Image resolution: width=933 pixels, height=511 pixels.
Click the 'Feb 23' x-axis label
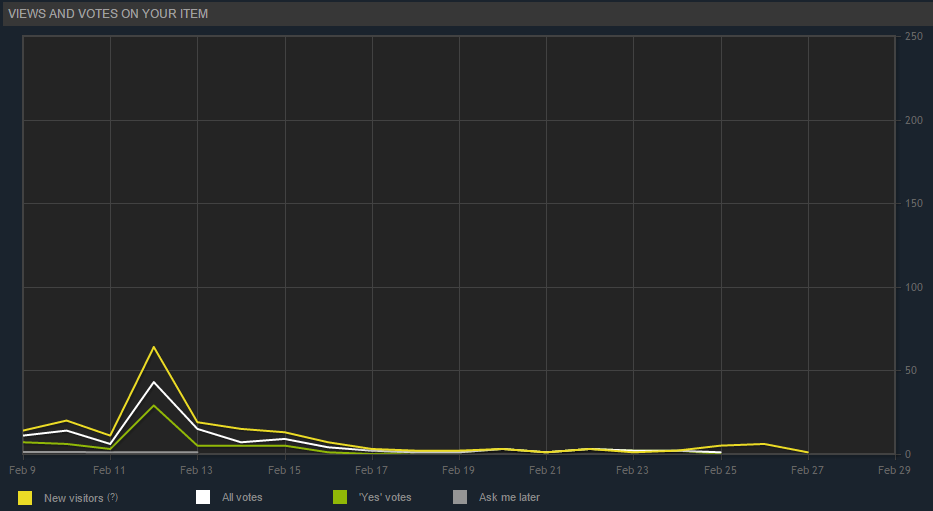pos(633,470)
